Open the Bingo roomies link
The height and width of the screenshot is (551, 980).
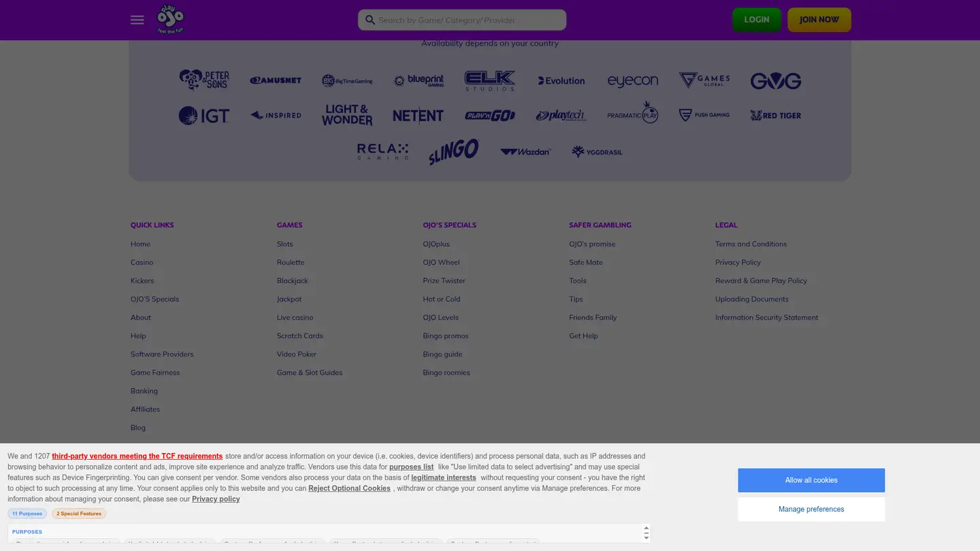pos(446,373)
